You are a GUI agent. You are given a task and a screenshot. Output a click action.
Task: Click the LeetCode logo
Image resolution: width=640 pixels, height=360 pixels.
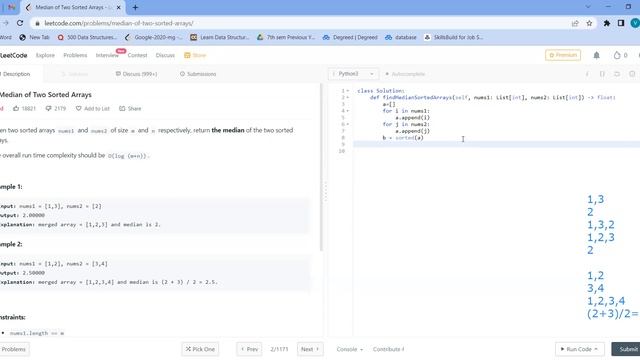13,55
